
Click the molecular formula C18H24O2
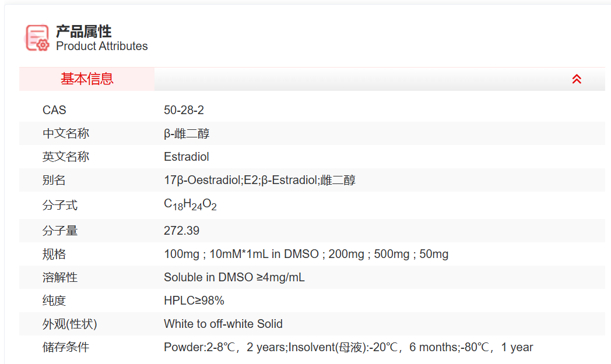pyautogui.click(x=190, y=205)
